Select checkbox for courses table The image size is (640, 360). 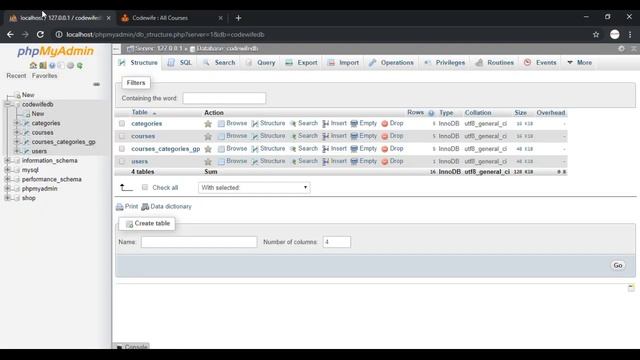(122, 136)
